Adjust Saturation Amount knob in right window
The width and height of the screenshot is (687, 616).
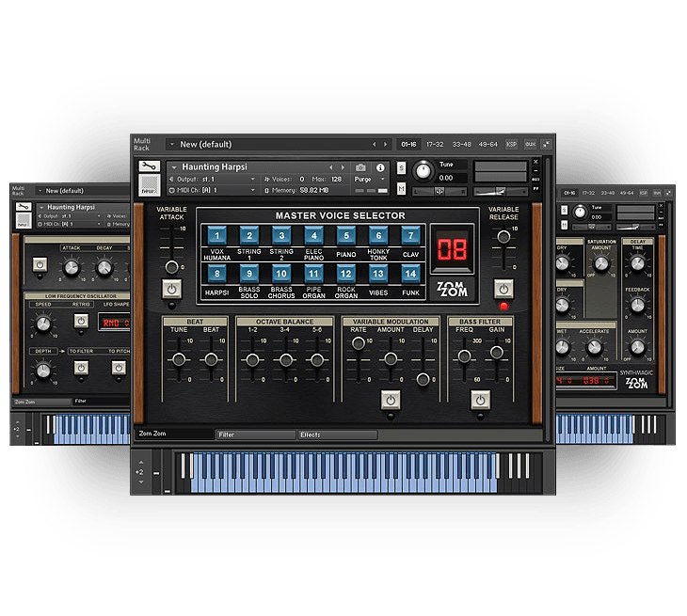tap(600, 263)
